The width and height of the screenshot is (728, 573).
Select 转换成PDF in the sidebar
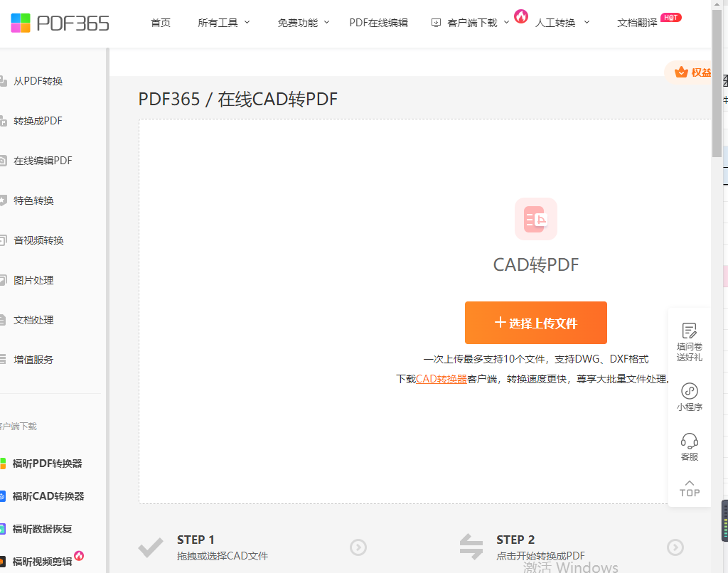(38, 121)
